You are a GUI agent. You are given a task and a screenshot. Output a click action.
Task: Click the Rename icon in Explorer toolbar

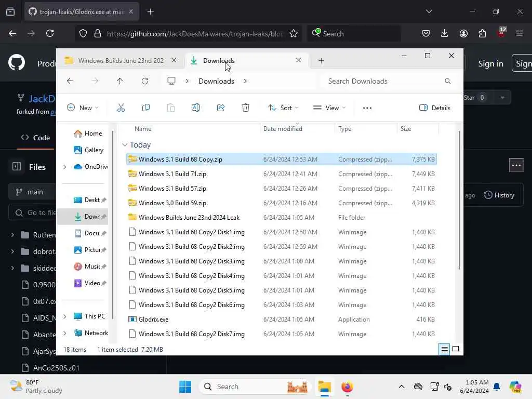(x=196, y=108)
